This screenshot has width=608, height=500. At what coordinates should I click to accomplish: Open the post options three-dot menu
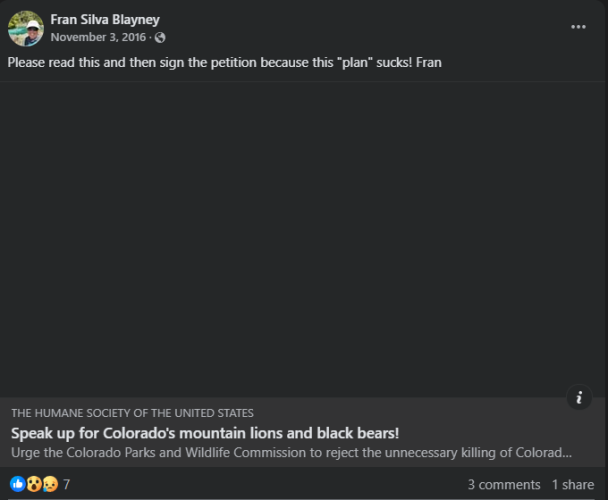click(x=578, y=27)
